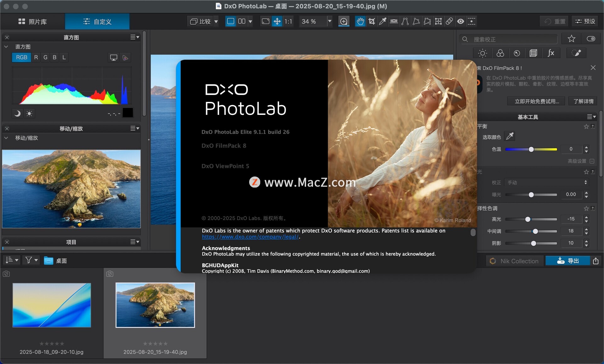Select the Horizon leveling tool
Screen dimensions: 604x364
(x=394, y=21)
